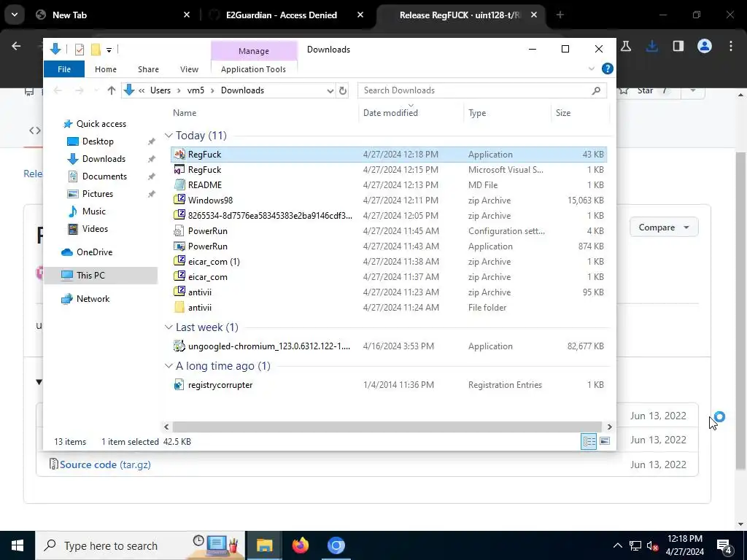
Task: Select the antivii file folder
Action: click(x=388, y=308)
